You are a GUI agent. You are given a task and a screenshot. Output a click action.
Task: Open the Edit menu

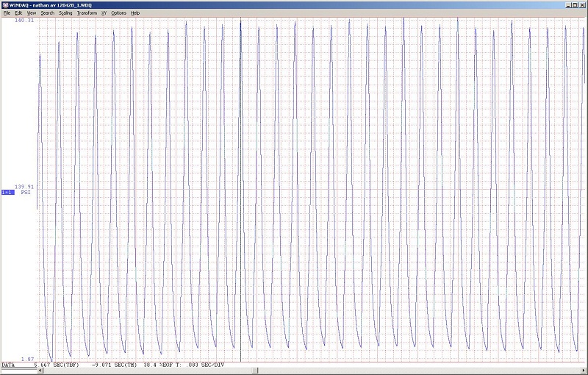[x=18, y=13]
